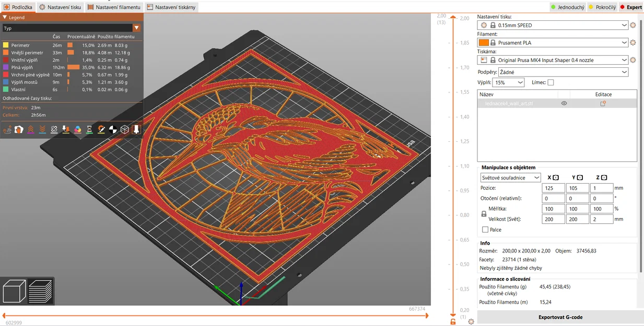
Task: Toggle custom G-code gear-and-pencil icon
Action: 101,129
